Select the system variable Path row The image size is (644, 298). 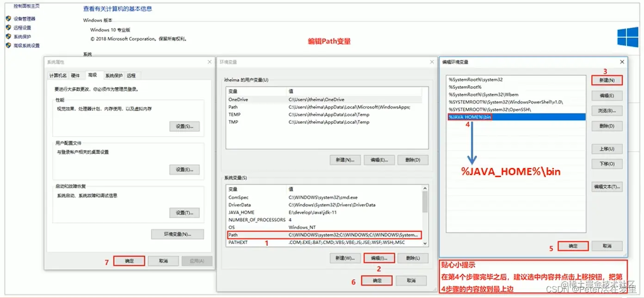[324, 235]
